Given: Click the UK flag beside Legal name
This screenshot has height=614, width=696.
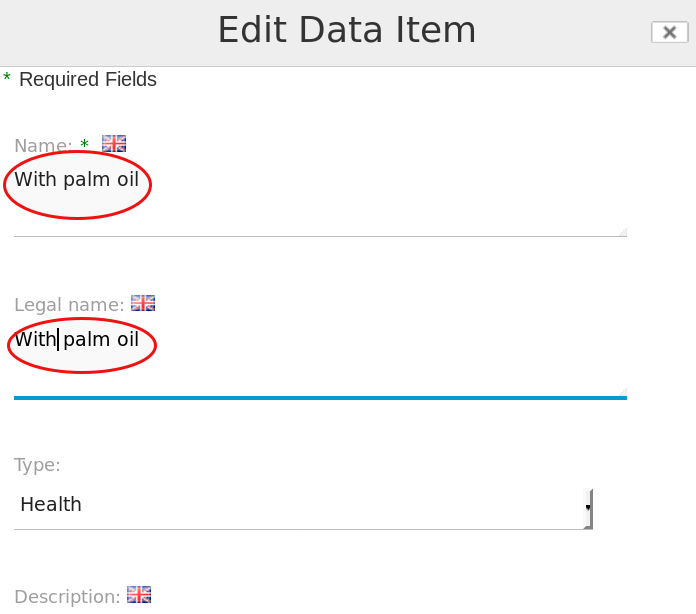Looking at the screenshot, I should tap(143, 303).
